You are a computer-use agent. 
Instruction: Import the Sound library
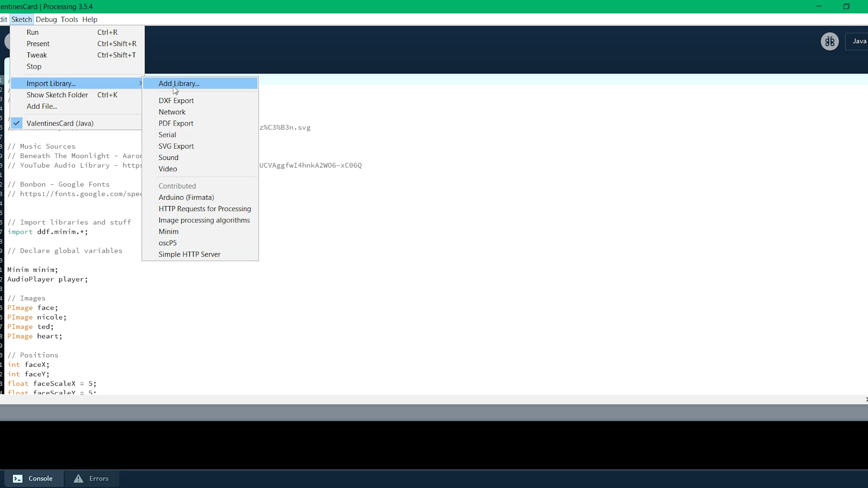click(x=169, y=157)
